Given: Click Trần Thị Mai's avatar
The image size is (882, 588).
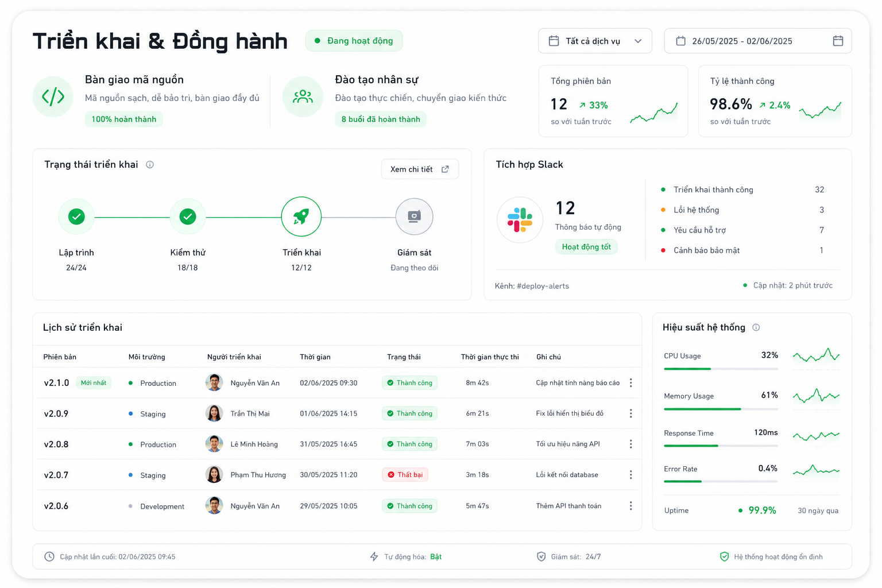Looking at the screenshot, I should click(x=214, y=413).
